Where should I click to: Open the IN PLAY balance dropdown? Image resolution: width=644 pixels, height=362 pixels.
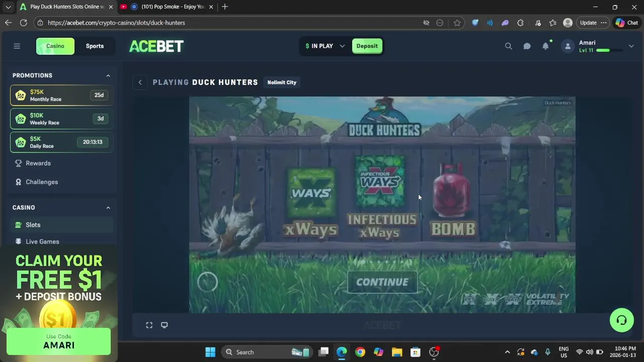click(x=325, y=46)
